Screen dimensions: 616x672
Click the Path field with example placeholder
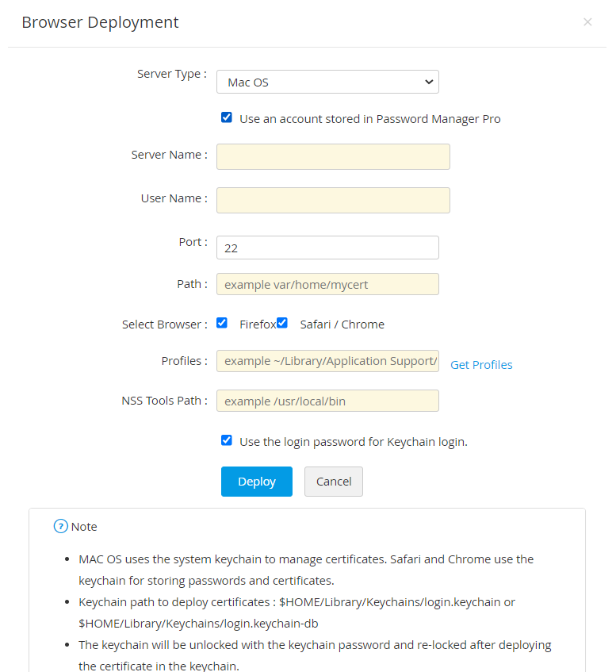[327, 283]
